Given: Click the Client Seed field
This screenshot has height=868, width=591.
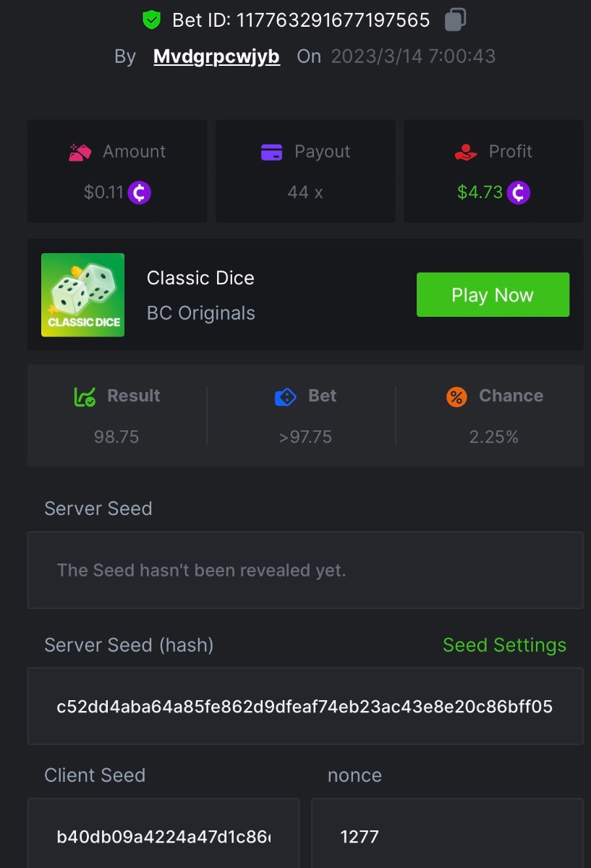Looking at the screenshot, I should pos(163,836).
